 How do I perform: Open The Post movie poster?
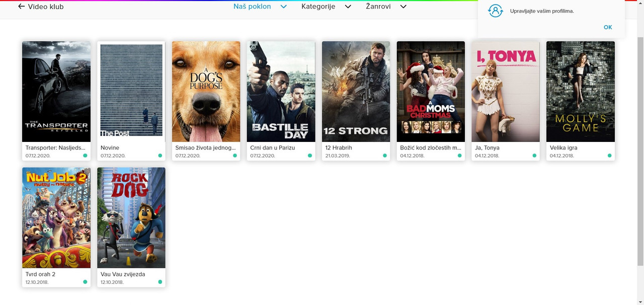[x=131, y=92]
